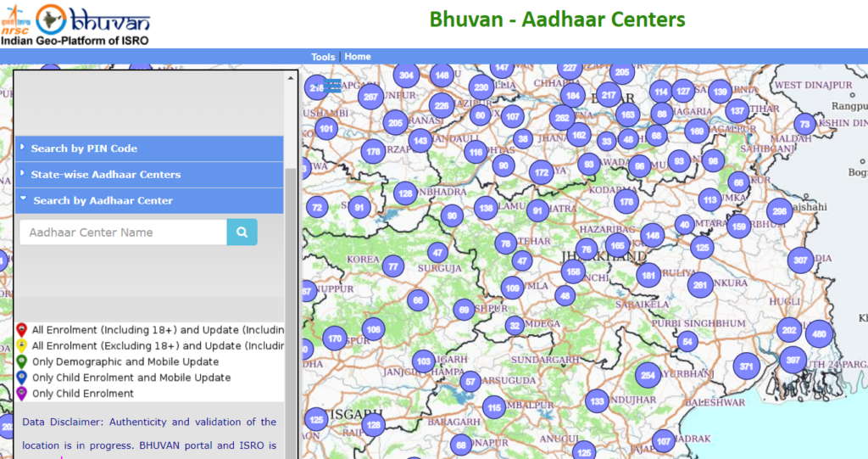Click the 254 cluster near Mayurbhanj
The image size is (868, 459).
coord(648,375)
